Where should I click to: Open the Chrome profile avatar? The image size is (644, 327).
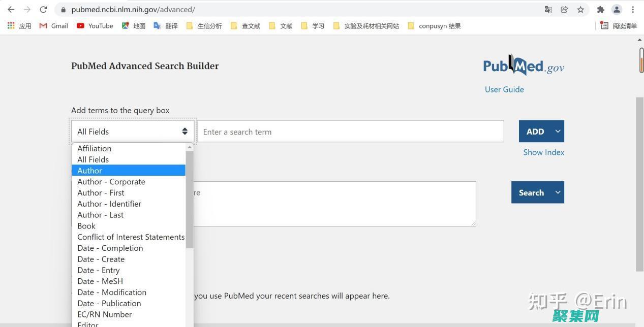click(617, 10)
